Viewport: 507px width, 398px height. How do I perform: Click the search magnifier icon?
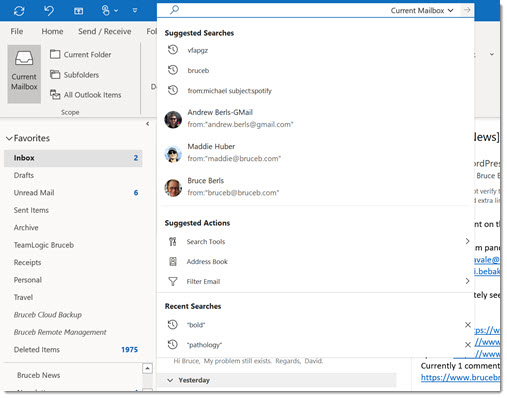[x=174, y=10]
